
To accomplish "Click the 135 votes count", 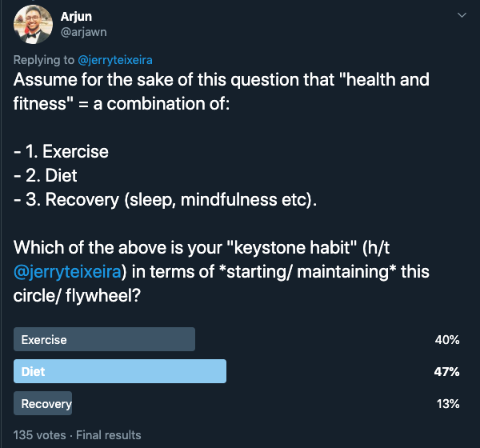I will 40,435.
